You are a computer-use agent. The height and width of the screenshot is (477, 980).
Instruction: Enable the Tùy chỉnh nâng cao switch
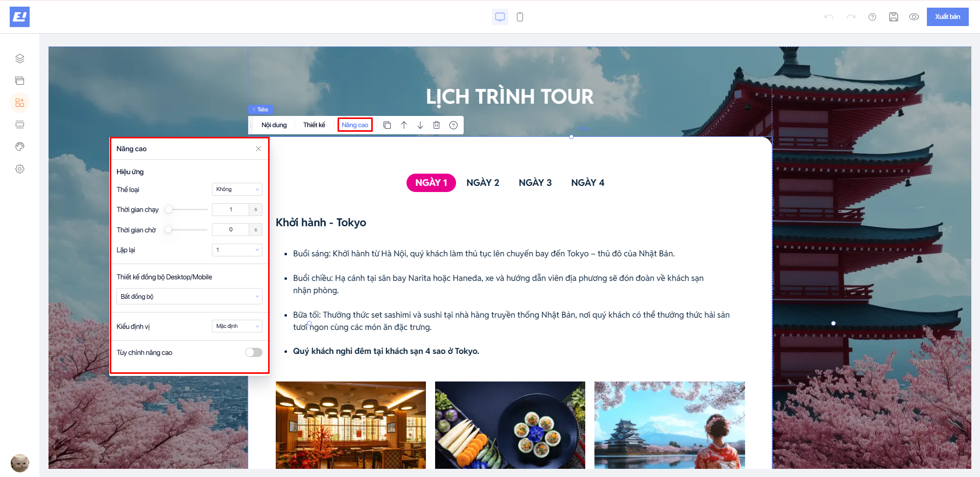point(253,352)
